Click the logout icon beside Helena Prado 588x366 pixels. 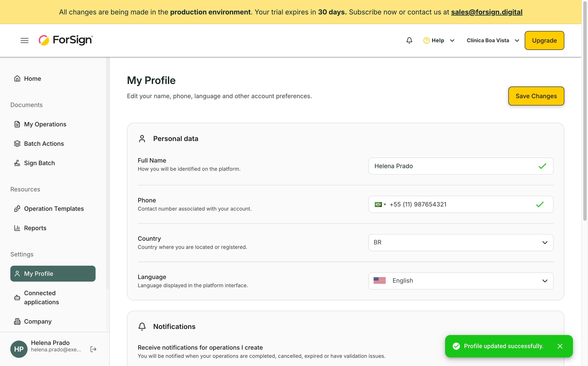[x=93, y=349]
